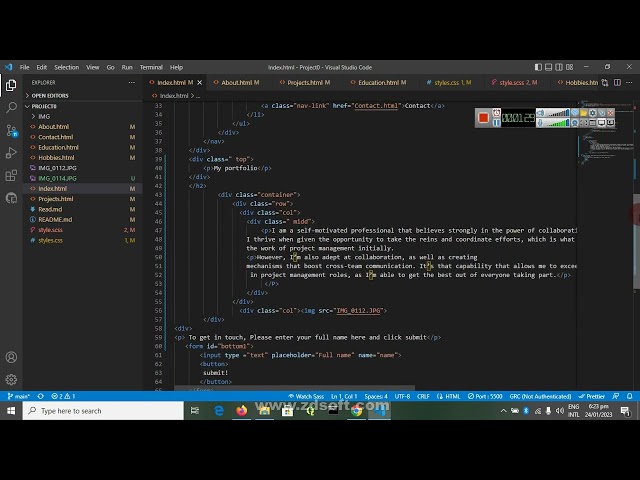
Task: Click the split editor right icon
Action: (x=617, y=82)
